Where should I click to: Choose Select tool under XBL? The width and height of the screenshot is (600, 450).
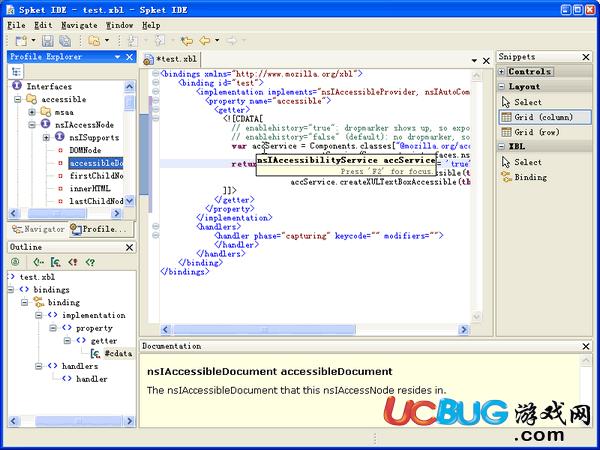click(521, 162)
